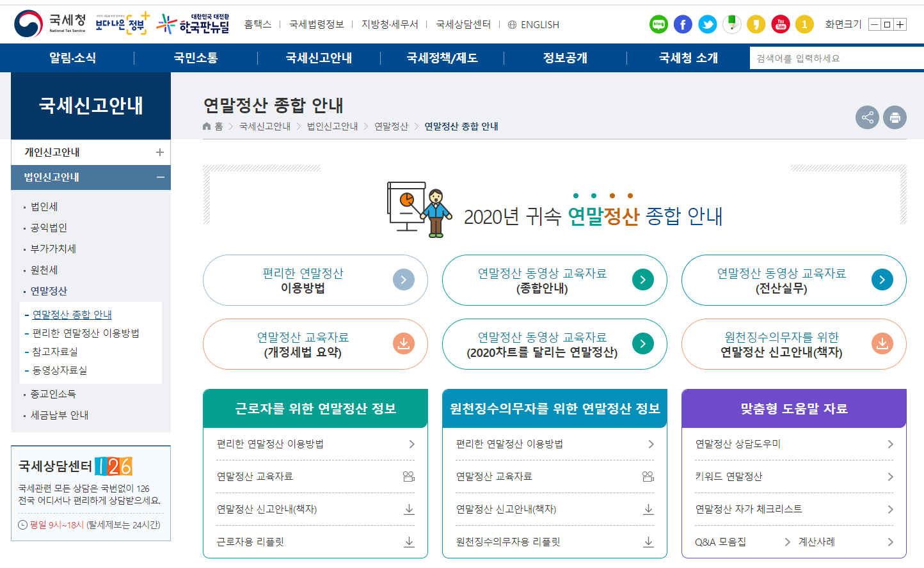Click the 국세청 National Tax Service logo
The image size is (924, 568).
click(x=50, y=24)
